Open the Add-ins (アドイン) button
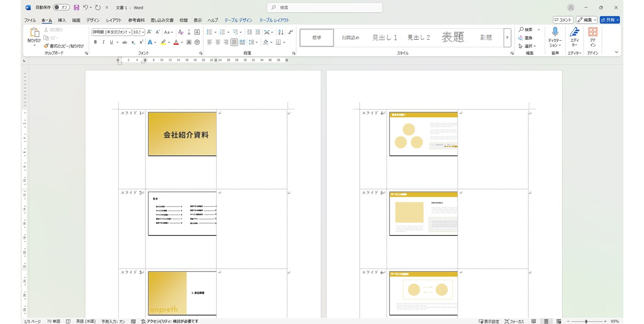The image size is (644, 324). (593, 36)
